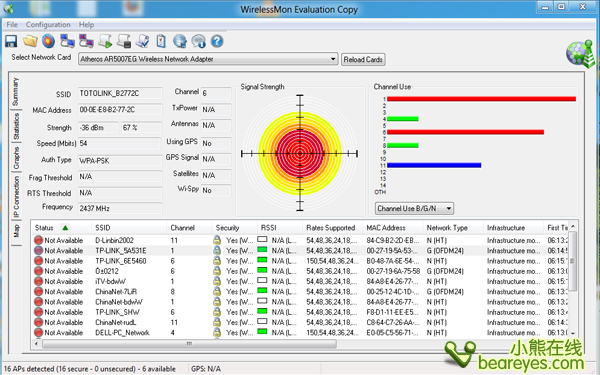Click the disconnect icon with red crosses
This screenshot has height=375, width=600.
(x=86, y=41)
